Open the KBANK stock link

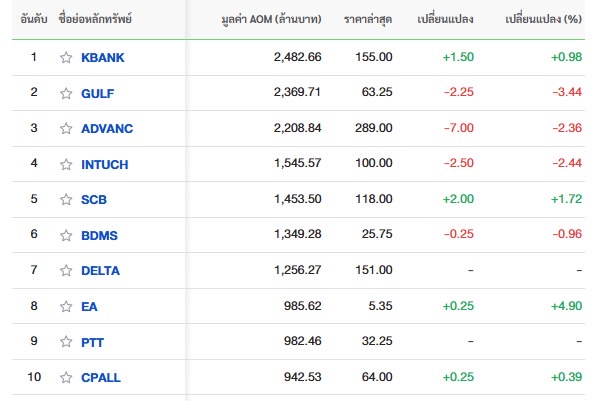103,58
